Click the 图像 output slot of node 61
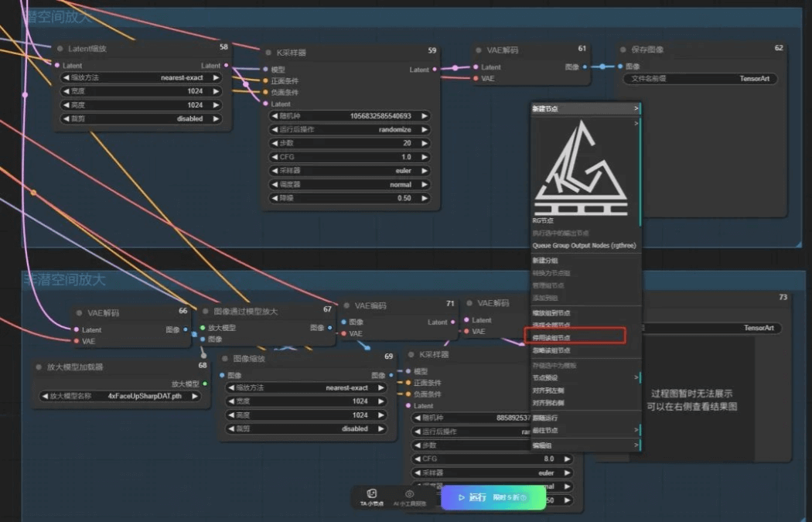Image resolution: width=812 pixels, height=522 pixels. 585,67
